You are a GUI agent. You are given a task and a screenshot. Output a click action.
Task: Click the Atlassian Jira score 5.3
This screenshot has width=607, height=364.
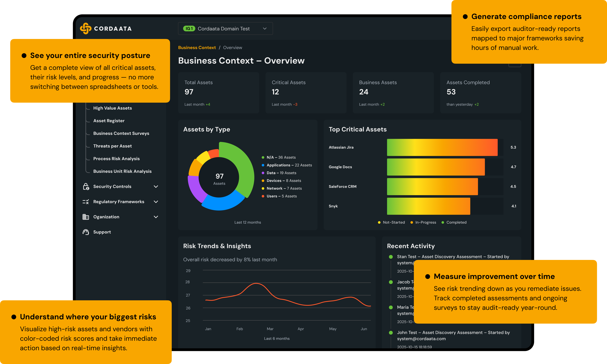coord(513,147)
